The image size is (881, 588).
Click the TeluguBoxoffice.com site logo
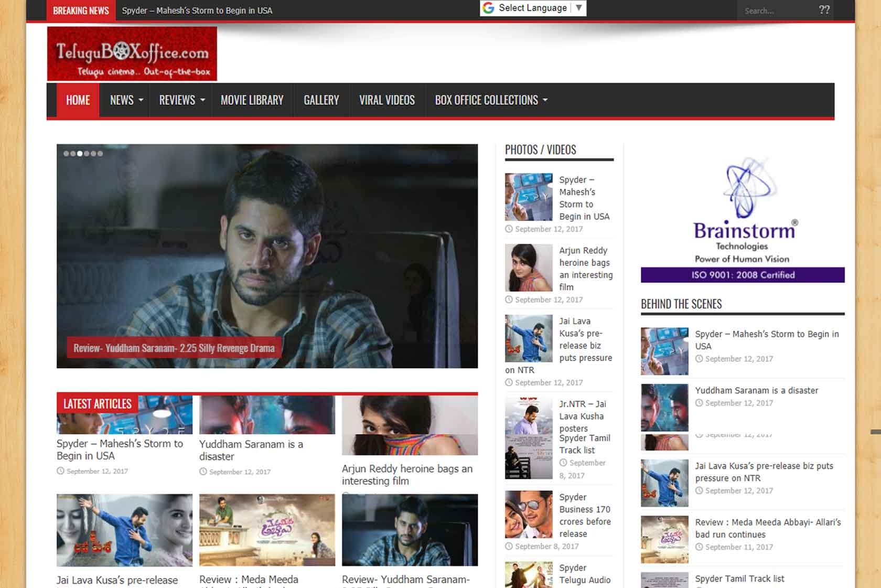(132, 54)
